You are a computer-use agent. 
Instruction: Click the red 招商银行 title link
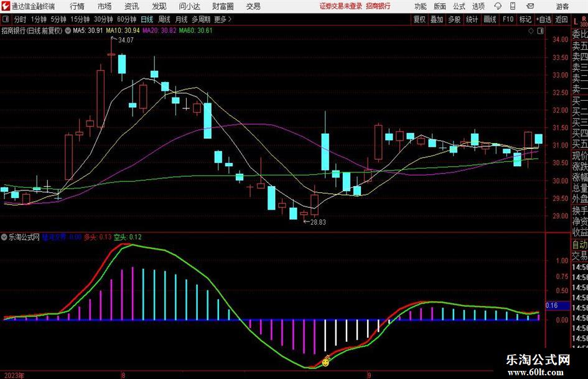[x=378, y=6]
